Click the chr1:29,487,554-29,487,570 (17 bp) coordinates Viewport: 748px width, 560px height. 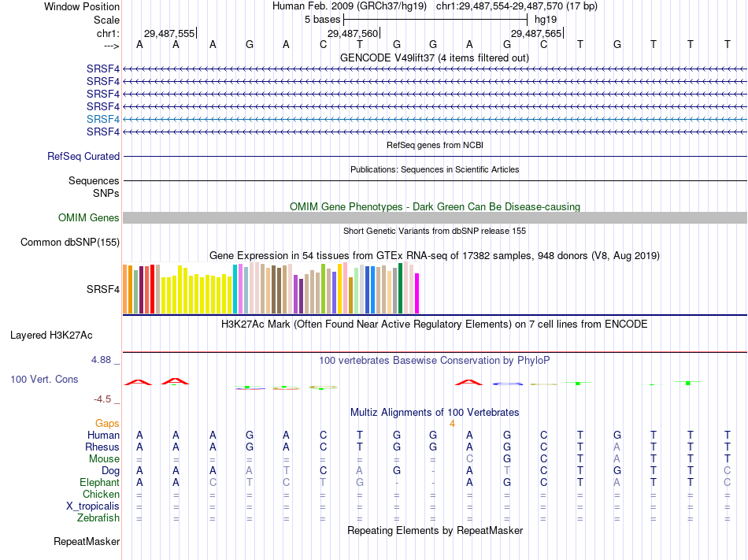click(x=517, y=6)
